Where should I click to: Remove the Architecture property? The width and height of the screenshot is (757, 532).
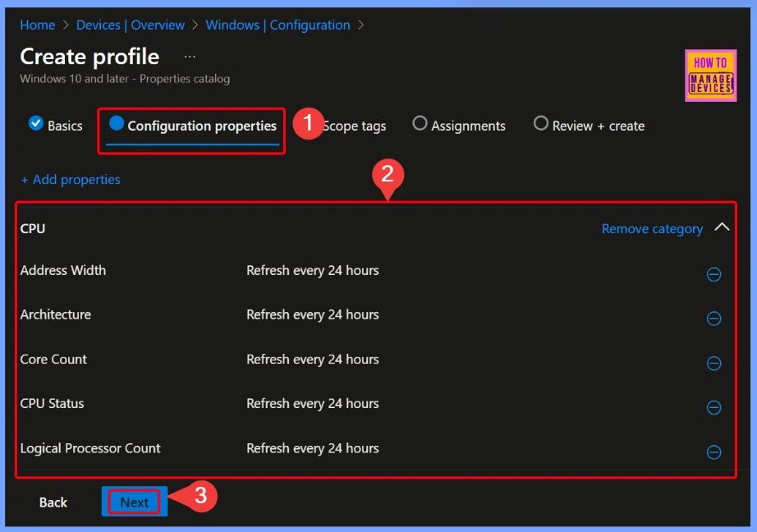[713, 319]
